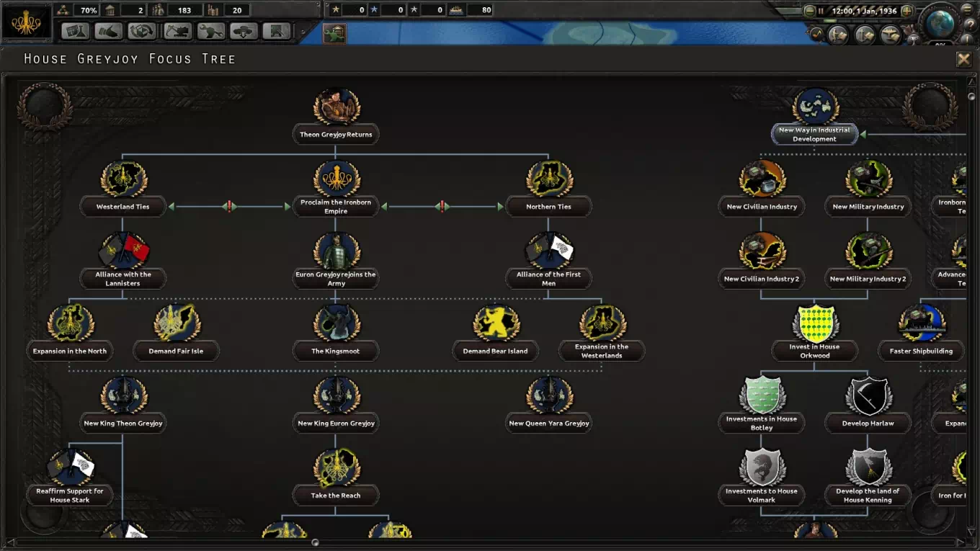This screenshot has width=980, height=551.
Task: Open the Recruit and Deploy button
Action: pyautogui.click(x=244, y=31)
